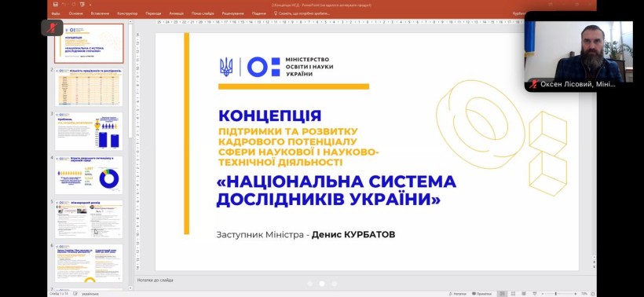Switch to the Основне ribbon tab
Image resolution: width=644 pixels, height=297 pixels.
[76, 13]
